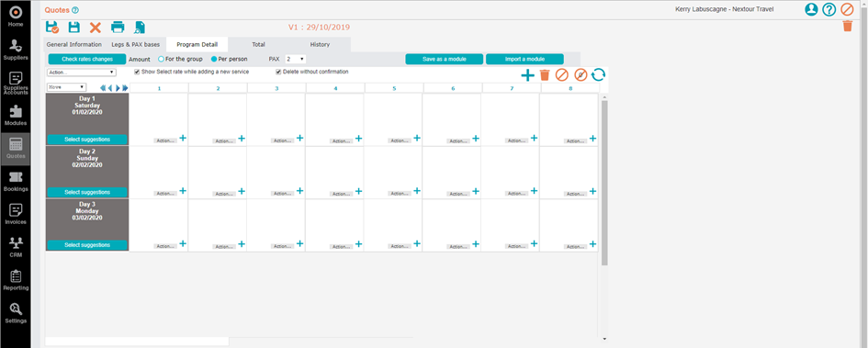Click the orange X cancel icon

[96, 28]
